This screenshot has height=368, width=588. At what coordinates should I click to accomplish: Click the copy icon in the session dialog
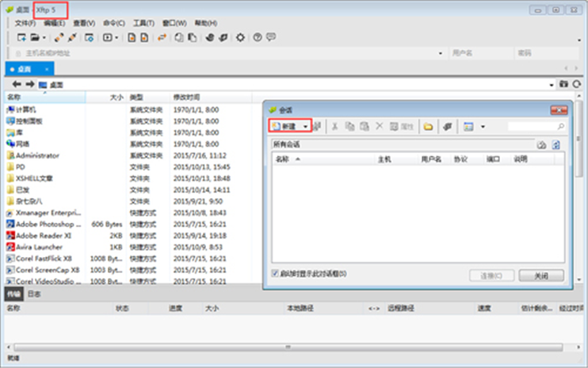point(350,126)
